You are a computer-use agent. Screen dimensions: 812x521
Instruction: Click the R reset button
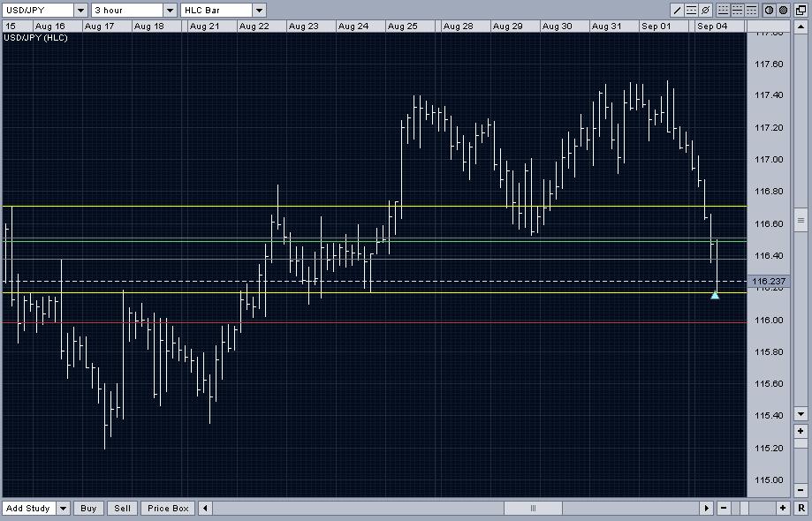click(x=801, y=508)
